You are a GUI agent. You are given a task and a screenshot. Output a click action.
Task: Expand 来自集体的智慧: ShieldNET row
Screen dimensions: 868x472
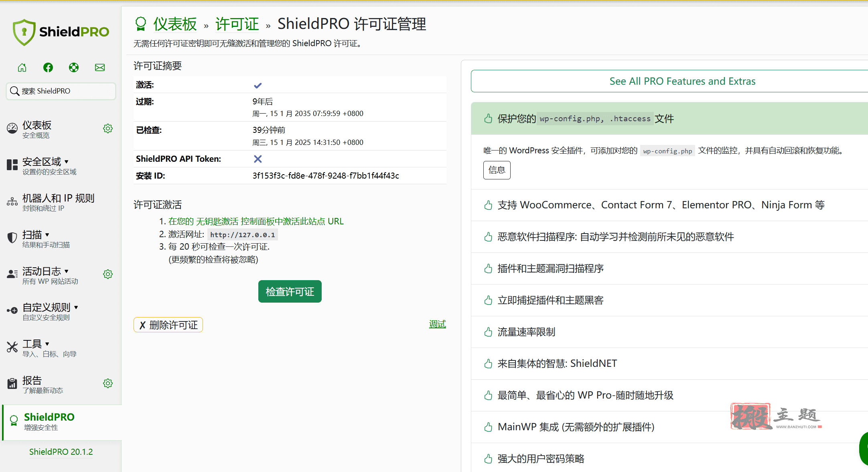[669, 364]
